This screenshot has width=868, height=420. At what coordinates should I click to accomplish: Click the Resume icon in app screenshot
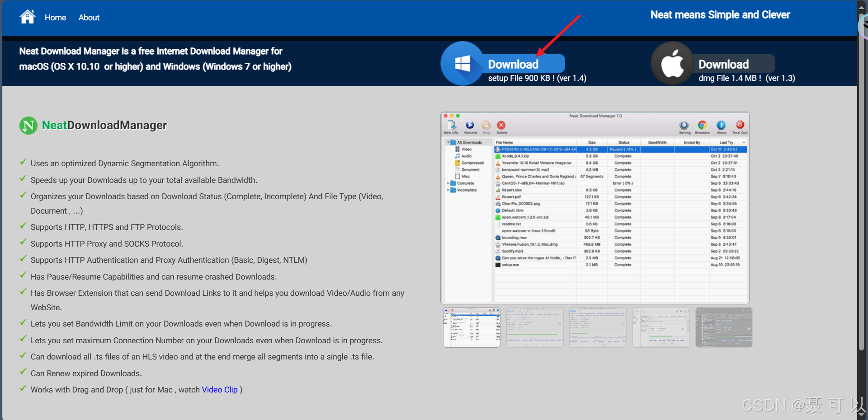tap(470, 127)
